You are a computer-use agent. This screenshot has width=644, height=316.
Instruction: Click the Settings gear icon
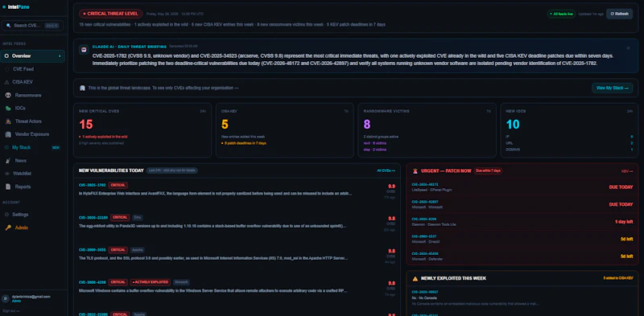click(x=6, y=215)
